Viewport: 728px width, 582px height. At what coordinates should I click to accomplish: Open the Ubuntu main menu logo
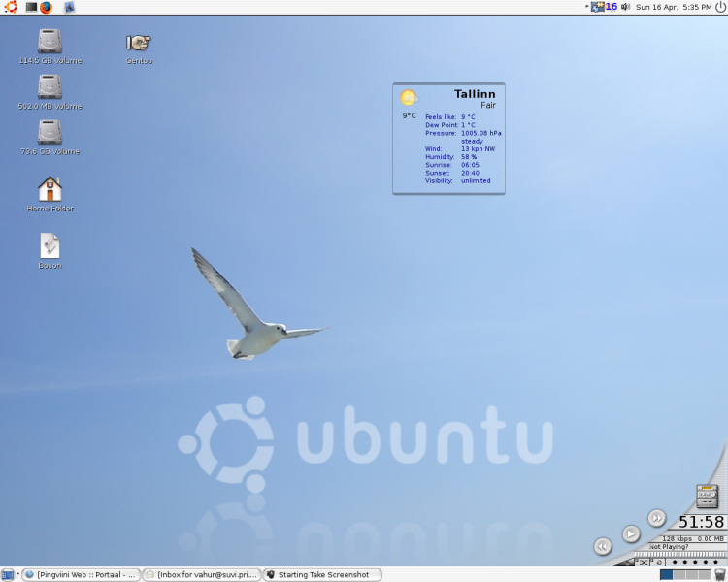click(x=11, y=7)
